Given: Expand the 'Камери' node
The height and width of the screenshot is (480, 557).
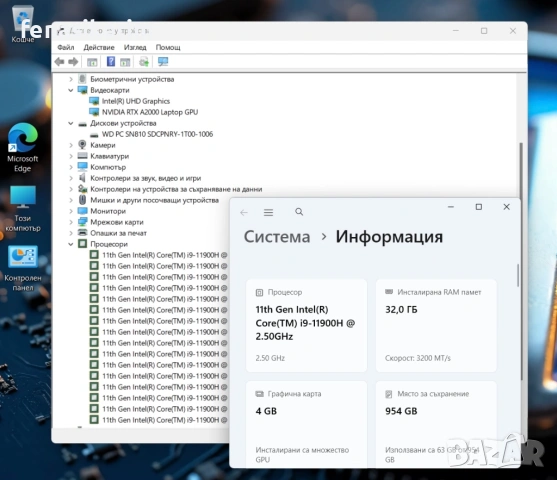Looking at the screenshot, I should point(71,145).
